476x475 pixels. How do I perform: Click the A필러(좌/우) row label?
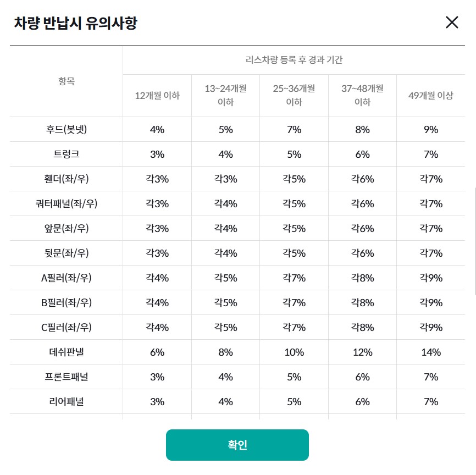[67, 278]
